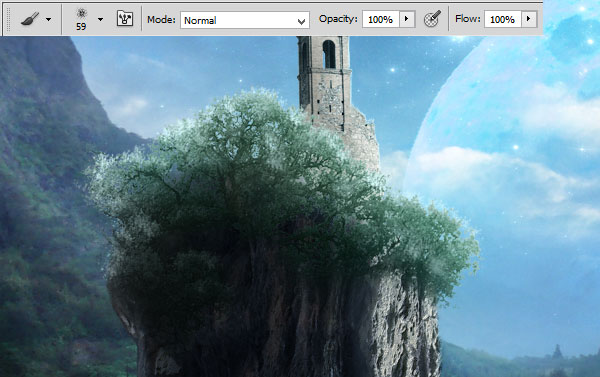Click the Brush tool preset icon

pos(30,19)
